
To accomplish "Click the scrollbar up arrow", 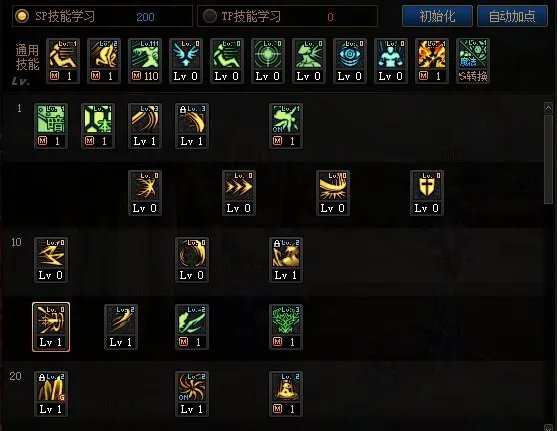I will tap(548, 108).
